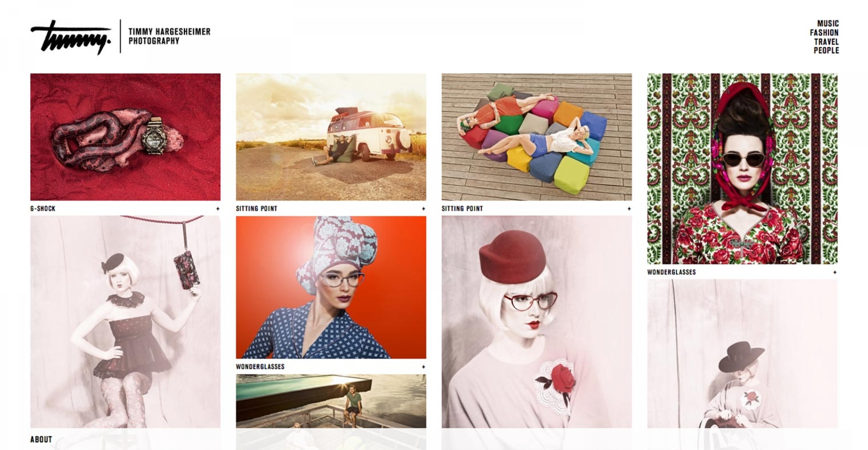Expand the van Sitting Point plus icon
The height and width of the screenshot is (450, 868).
[423, 209]
